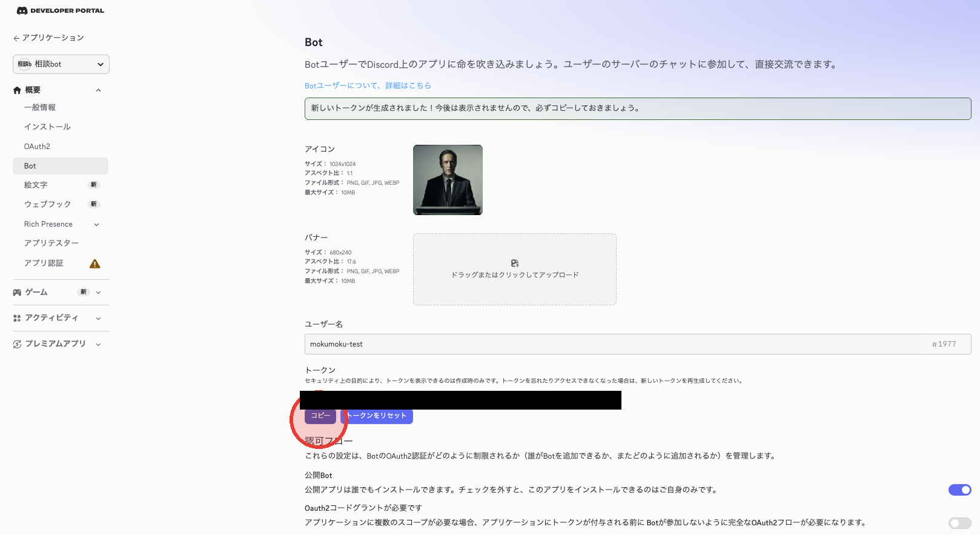980x535 pixels.
Task: Open the 相談bot application selector dropdown
Action: click(61, 64)
